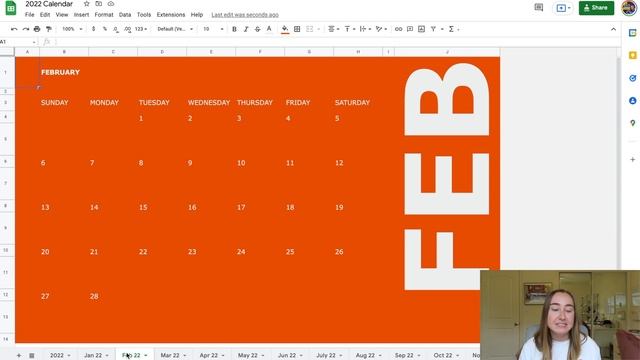Open the Google account avatar
This screenshot has height=360, width=640.
click(629, 8)
